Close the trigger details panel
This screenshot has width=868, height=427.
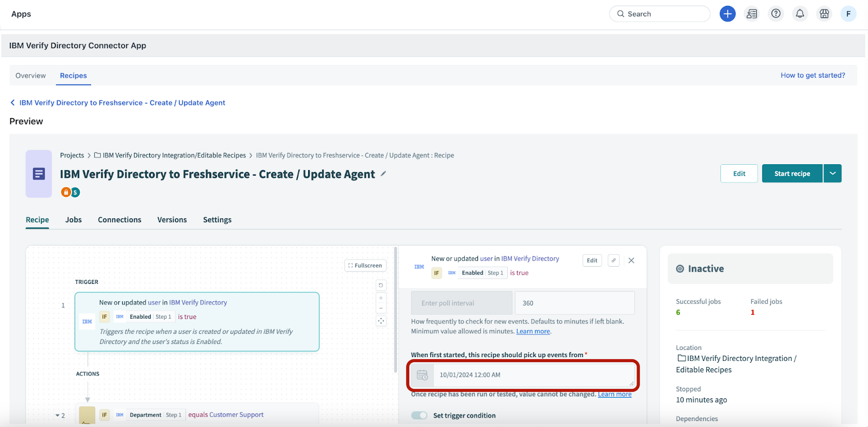point(631,260)
